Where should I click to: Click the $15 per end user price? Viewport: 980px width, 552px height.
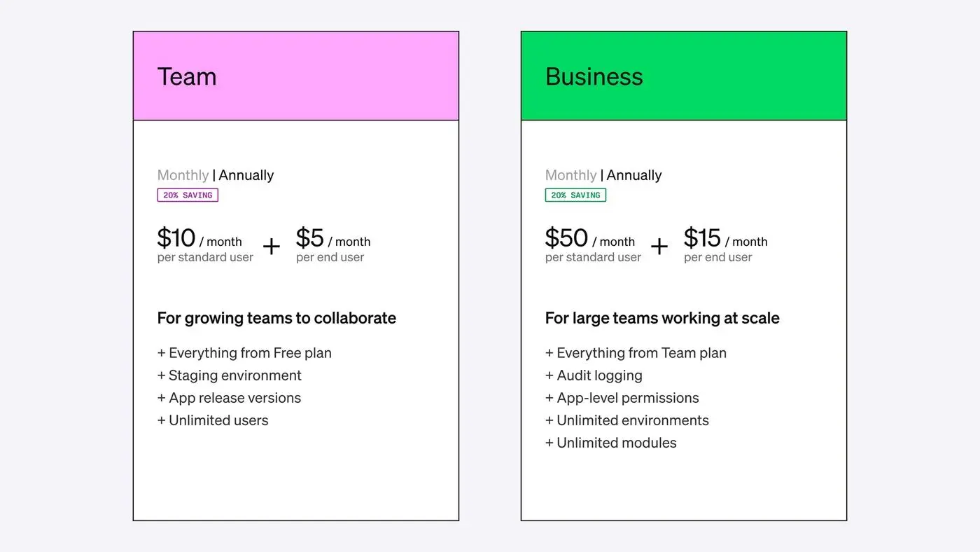702,238
